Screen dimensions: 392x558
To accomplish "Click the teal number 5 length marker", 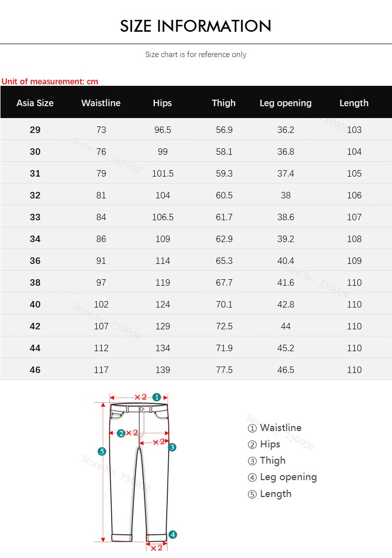I will (102, 451).
